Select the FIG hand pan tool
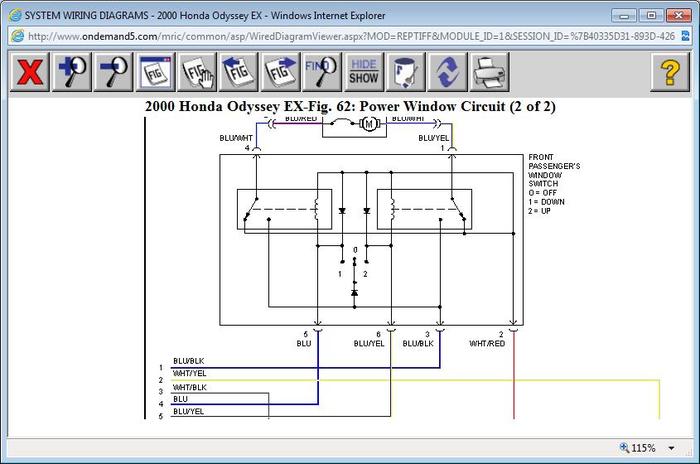 pos(197,71)
